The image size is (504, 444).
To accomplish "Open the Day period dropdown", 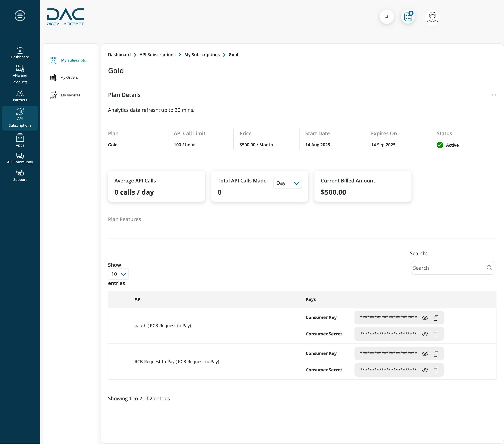I will [x=288, y=183].
